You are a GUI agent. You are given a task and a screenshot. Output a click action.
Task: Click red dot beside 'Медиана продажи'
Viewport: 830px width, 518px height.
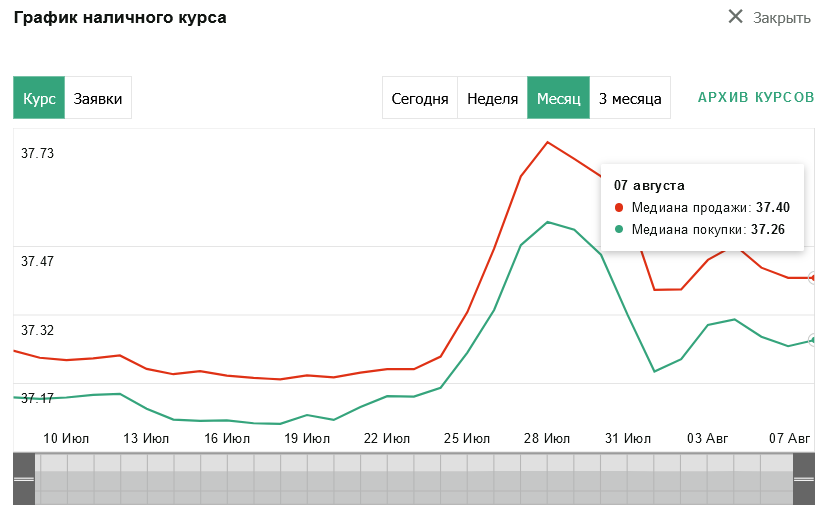tap(619, 208)
